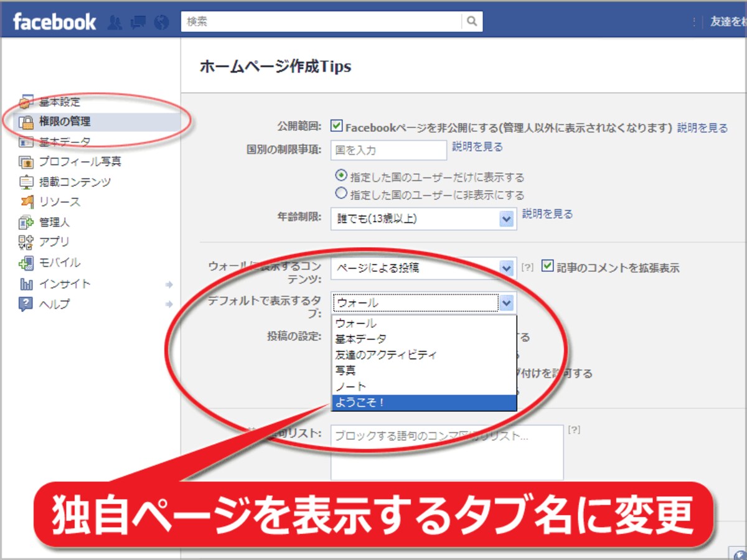This screenshot has width=747, height=560.
Task: Open 掲載コンテンツ in the sidebar
Action: [75, 182]
